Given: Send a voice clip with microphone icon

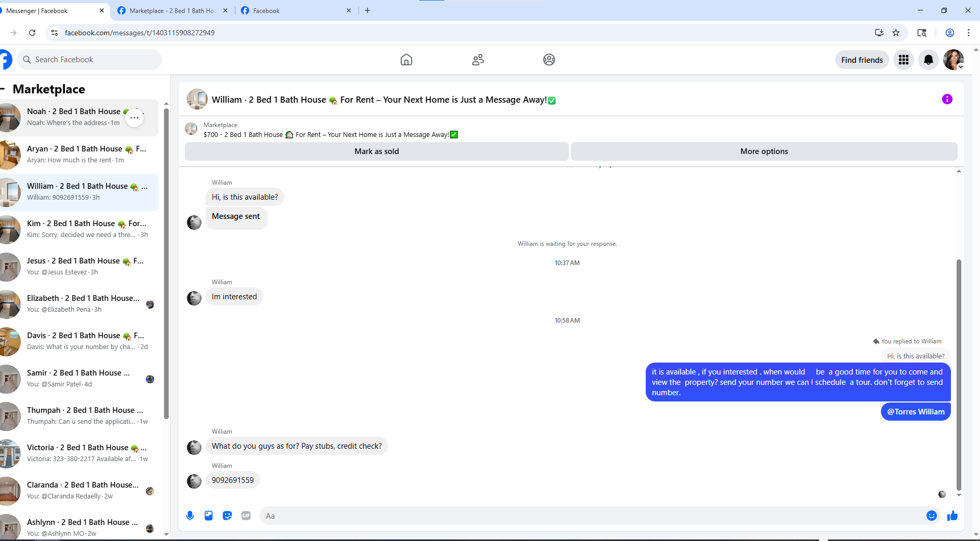Looking at the screenshot, I should coord(190,516).
